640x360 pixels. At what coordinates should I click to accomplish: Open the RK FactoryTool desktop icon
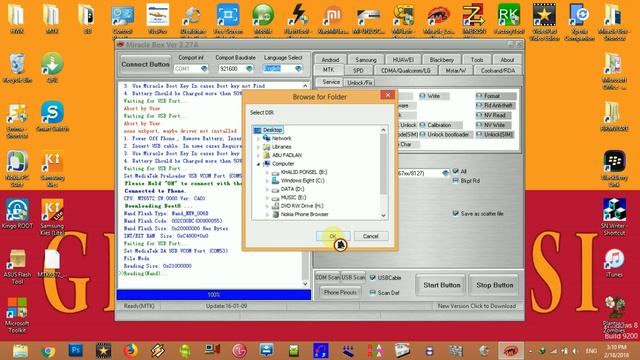(509, 20)
